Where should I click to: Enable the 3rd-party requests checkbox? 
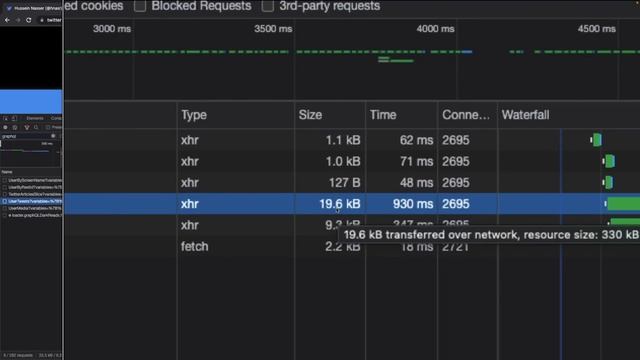pos(268,6)
